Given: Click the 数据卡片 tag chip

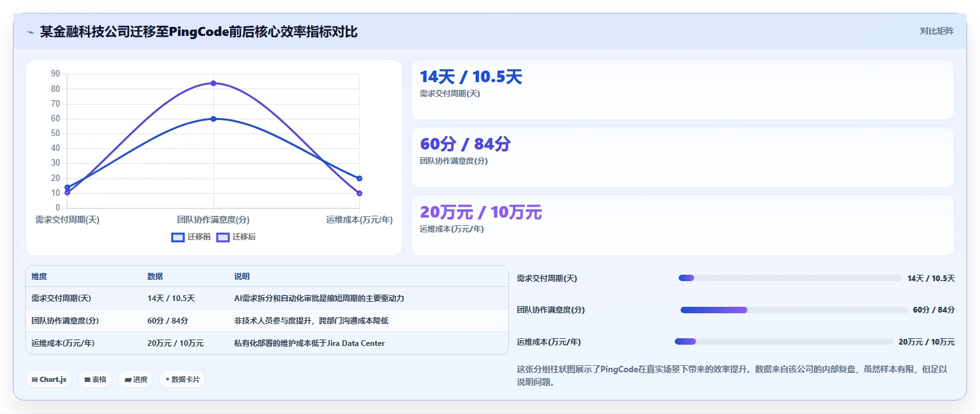Looking at the screenshot, I should pyautogui.click(x=183, y=379).
